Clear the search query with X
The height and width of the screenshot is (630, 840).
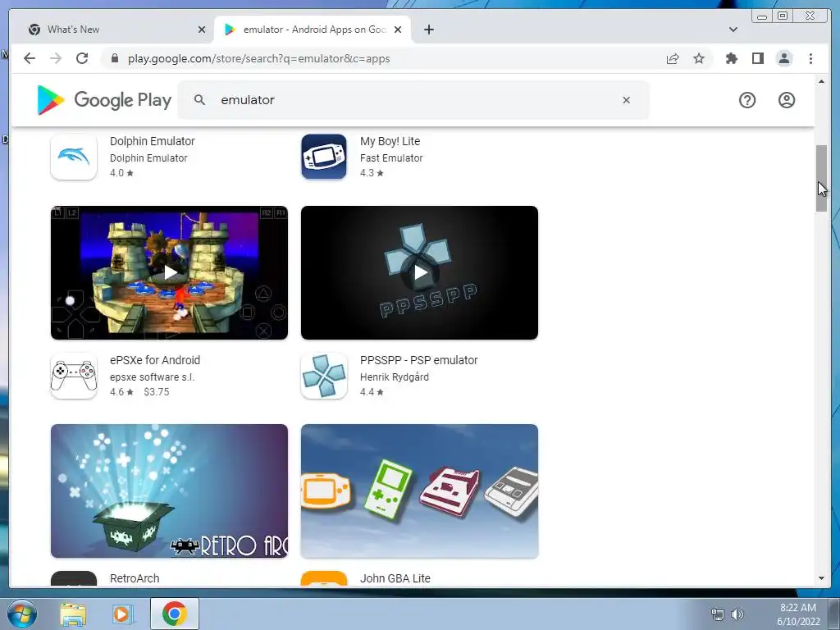[x=626, y=99]
